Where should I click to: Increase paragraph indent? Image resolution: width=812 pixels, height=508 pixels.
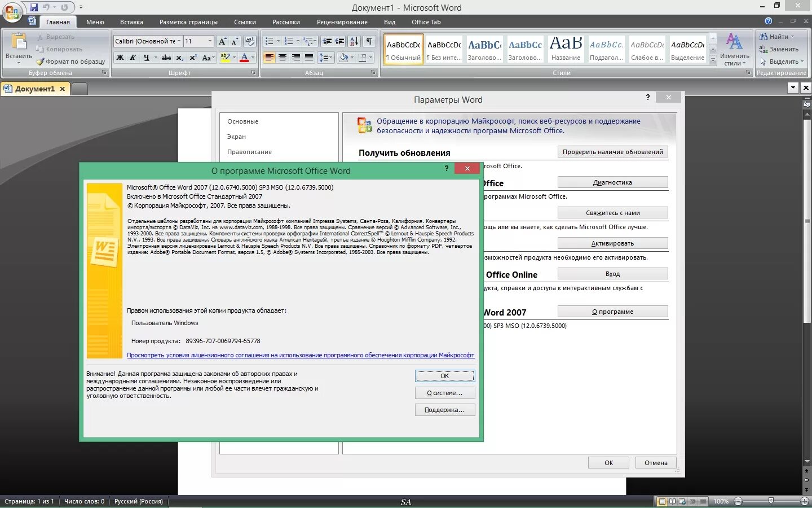click(x=340, y=41)
